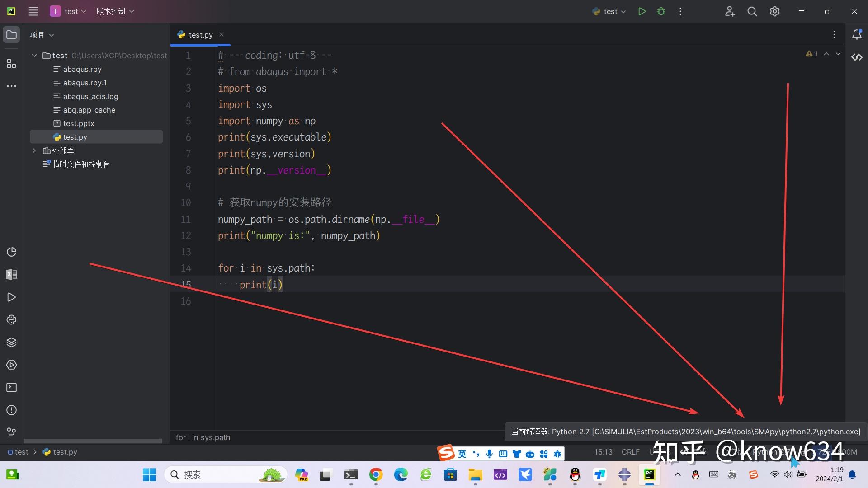Open the Services tool window icon
Screen dimensions: 868x488
tap(11, 365)
